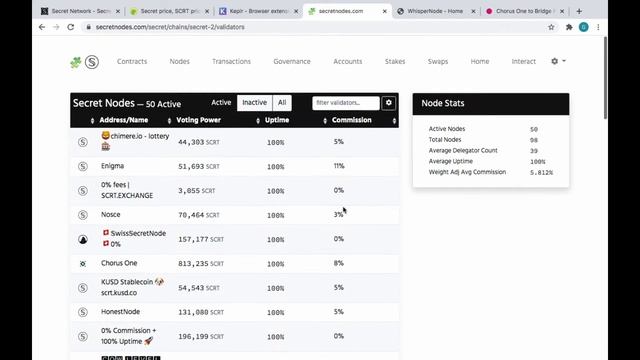Open Chrome three-dot menu
640x360 pixels.
click(x=598, y=27)
